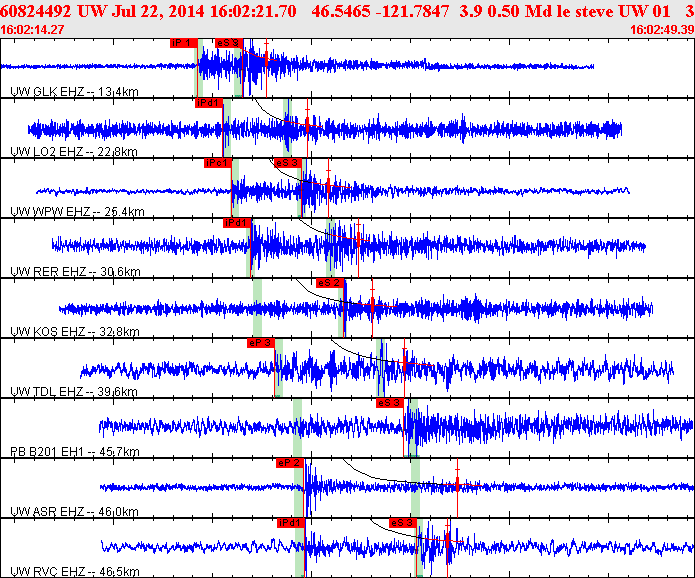Viewport: 695px width, 578px height.
Task: Click the start time 16:02:14.27
Action: pos(32,30)
